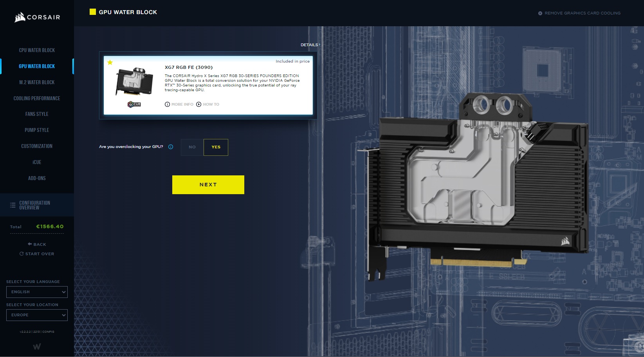Expand the Details link

[x=310, y=45]
